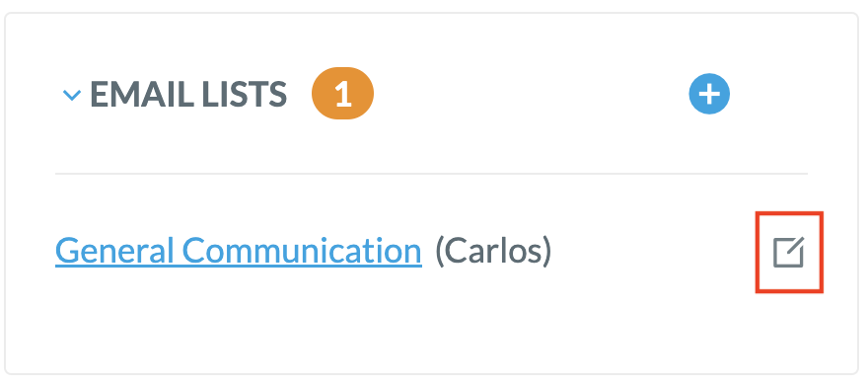868x385 pixels.
Task: Click the white plus inside blue circle
Action: (709, 94)
